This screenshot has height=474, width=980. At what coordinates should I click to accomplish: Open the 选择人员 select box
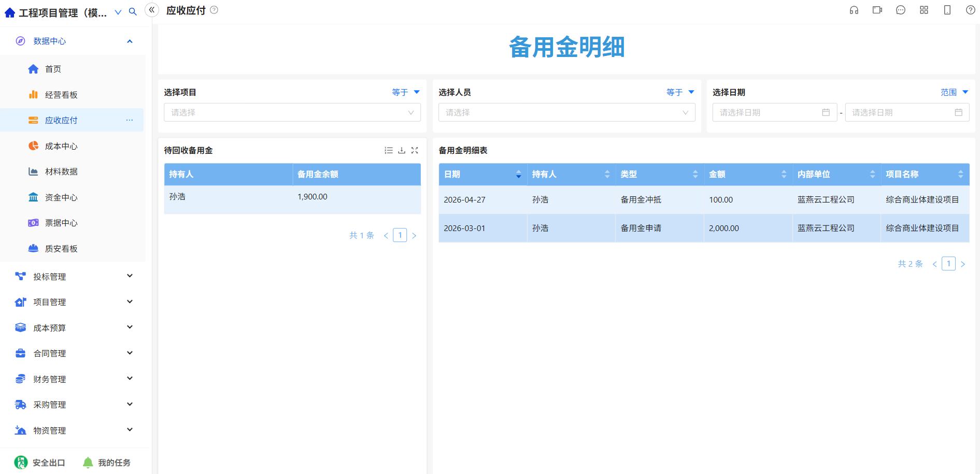[x=567, y=112]
